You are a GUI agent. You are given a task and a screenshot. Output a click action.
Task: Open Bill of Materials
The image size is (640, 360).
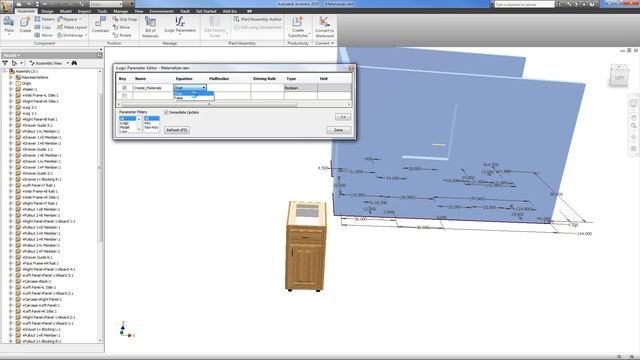pos(150,27)
